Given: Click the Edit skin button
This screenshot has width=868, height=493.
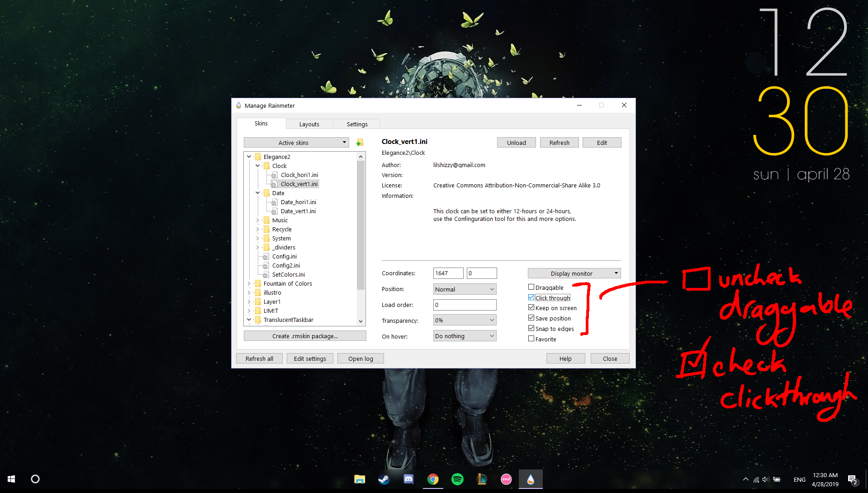Looking at the screenshot, I should tap(602, 143).
